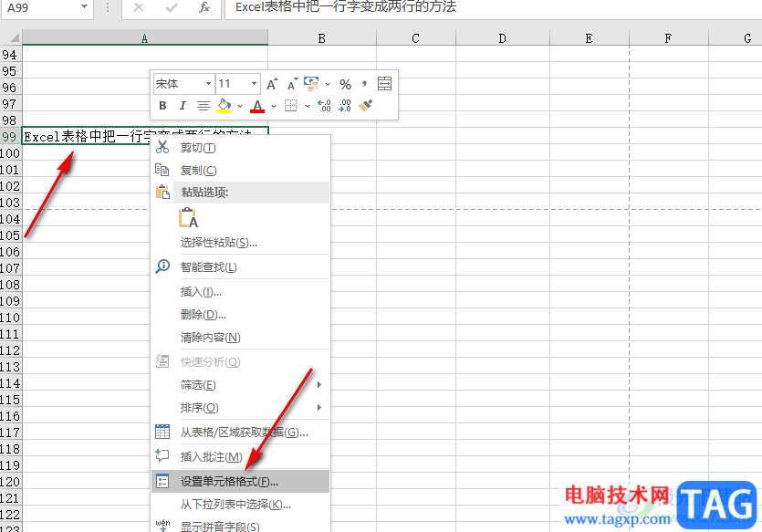Open accounting format dropdown arrow
Screen dimensions: 762x532
328,84
